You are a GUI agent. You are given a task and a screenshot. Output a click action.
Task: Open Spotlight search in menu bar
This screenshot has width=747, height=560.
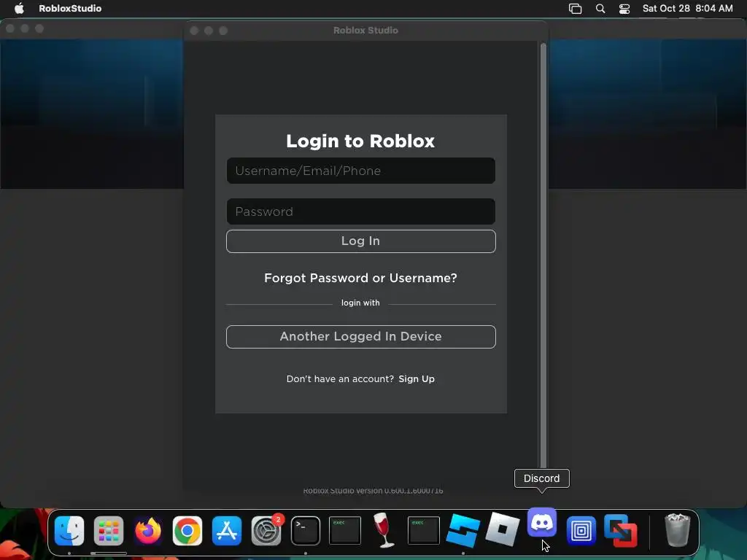click(600, 9)
